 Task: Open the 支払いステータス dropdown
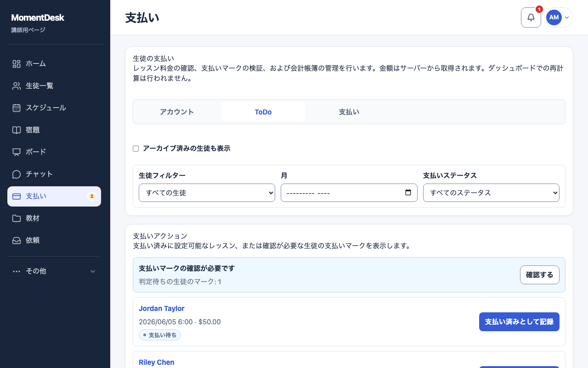click(491, 193)
